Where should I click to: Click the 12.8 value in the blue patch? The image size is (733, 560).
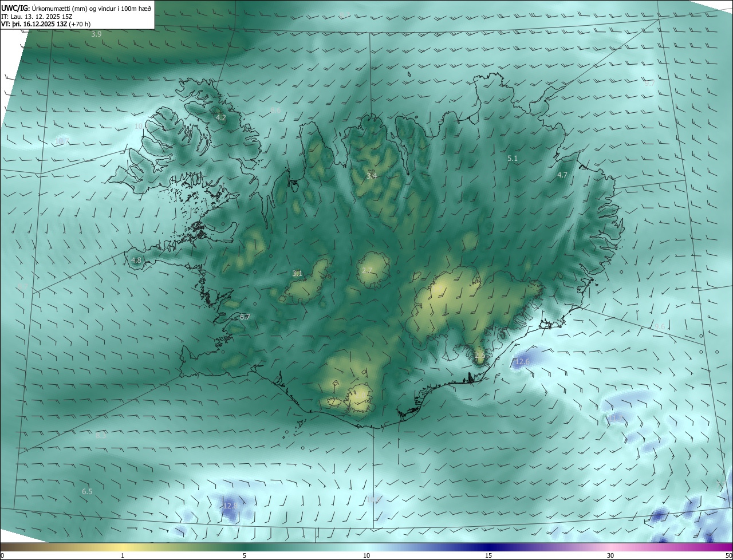(230, 506)
